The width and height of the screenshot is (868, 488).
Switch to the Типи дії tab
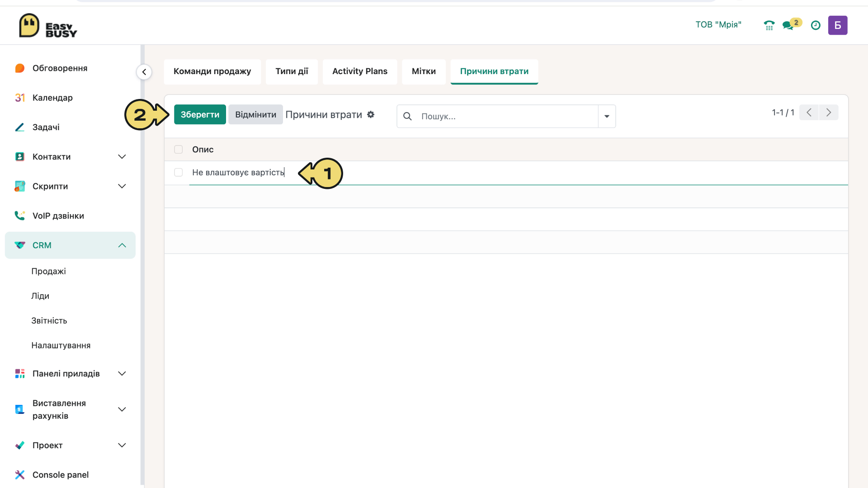pyautogui.click(x=292, y=71)
